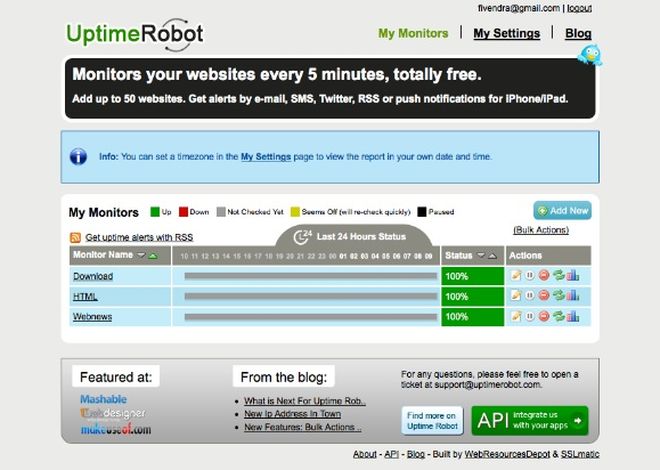Click 100% status cell for Webnews
Screen dimensions: 660x470
pyautogui.click(x=473, y=316)
